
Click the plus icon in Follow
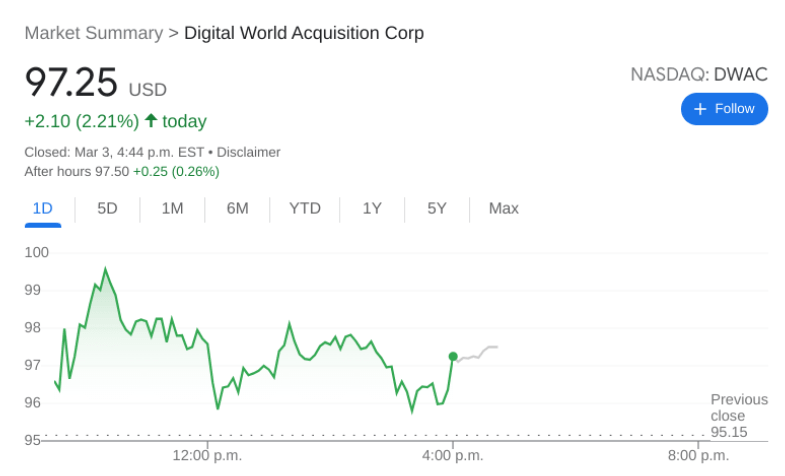(700, 109)
